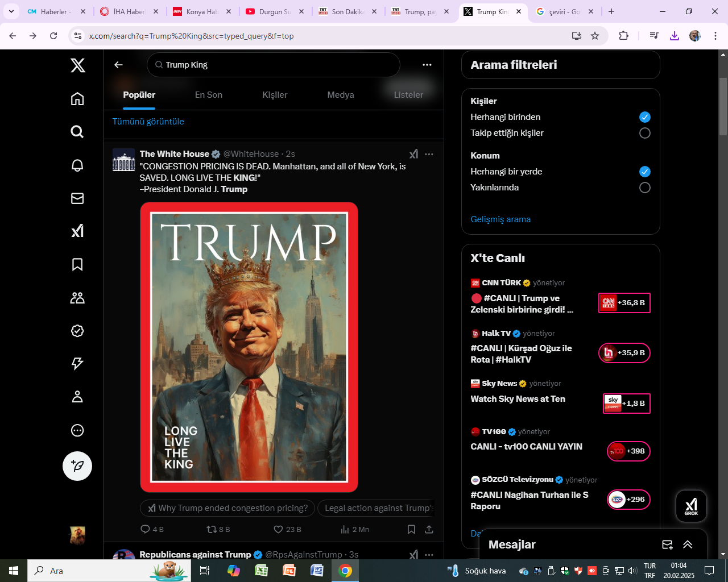Open Notifications bell icon
The height and width of the screenshot is (582, 728).
tap(77, 165)
